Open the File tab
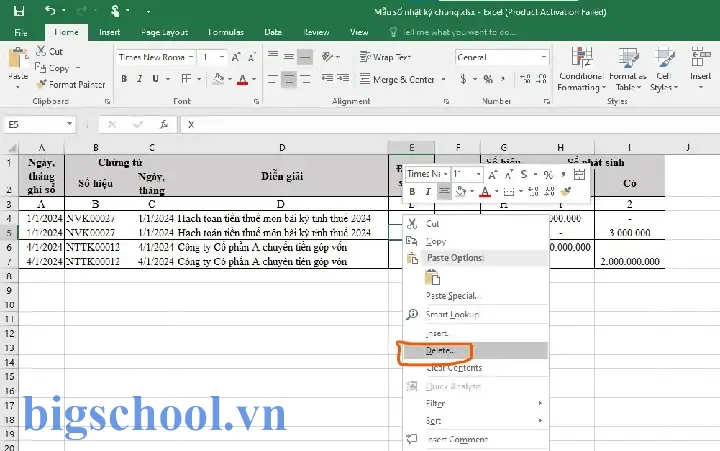This screenshot has height=451, width=720. 21,32
